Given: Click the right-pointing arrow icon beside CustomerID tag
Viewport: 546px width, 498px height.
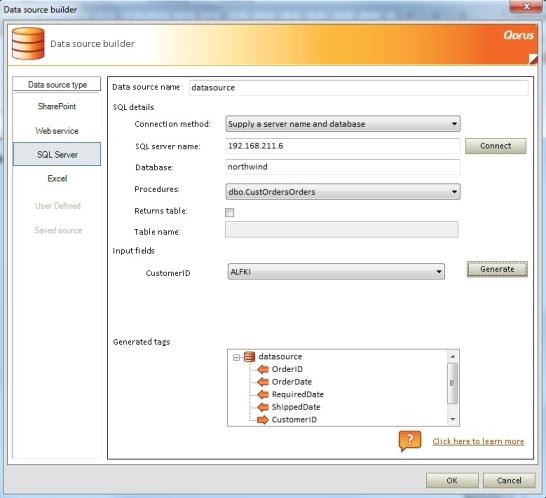Looking at the screenshot, I should pyautogui.click(x=263, y=420).
